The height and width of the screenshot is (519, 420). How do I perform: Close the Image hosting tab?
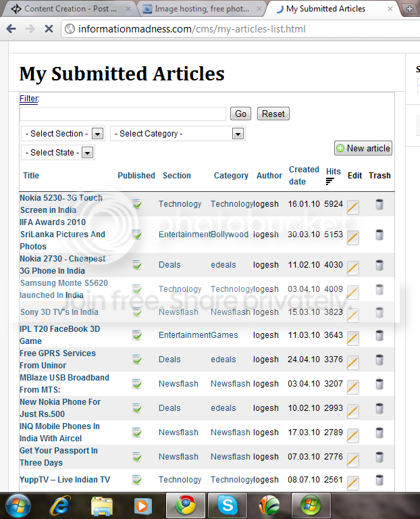click(x=259, y=9)
